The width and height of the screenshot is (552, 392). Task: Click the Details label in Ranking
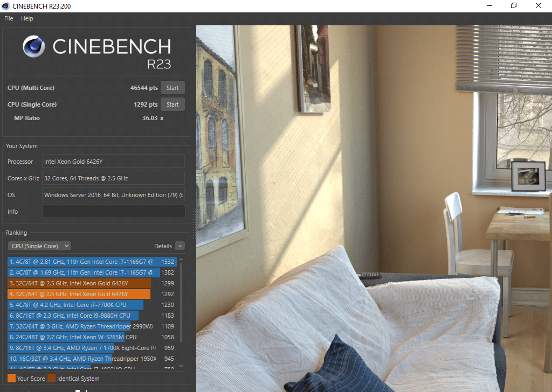[163, 246]
